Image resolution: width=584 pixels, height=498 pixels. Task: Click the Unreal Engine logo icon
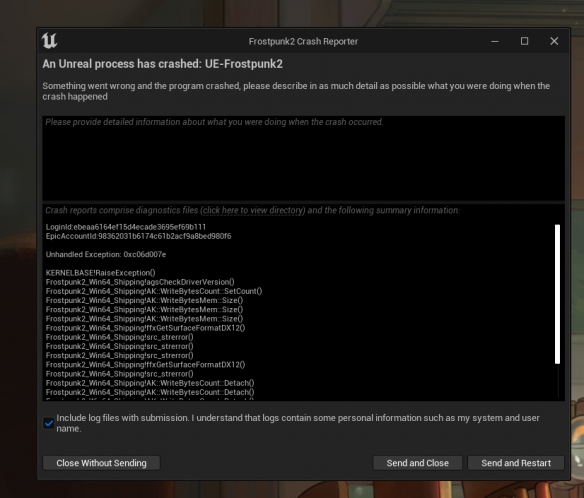[x=49, y=41]
